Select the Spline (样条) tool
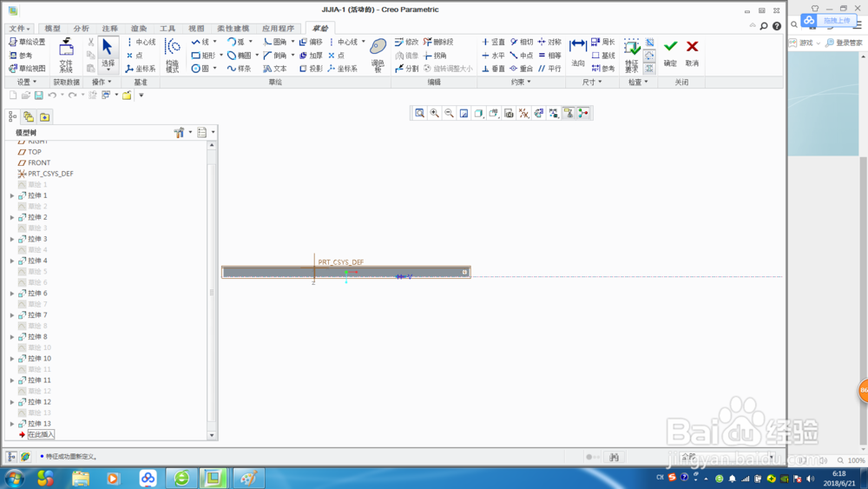This screenshot has height=489, width=868. click(x=240, y=69)
